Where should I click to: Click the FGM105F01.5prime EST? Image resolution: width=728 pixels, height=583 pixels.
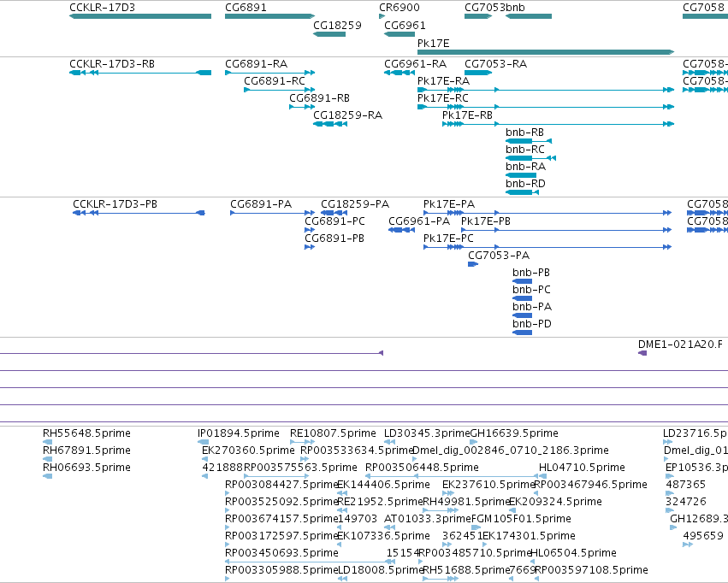coord(476,527)
